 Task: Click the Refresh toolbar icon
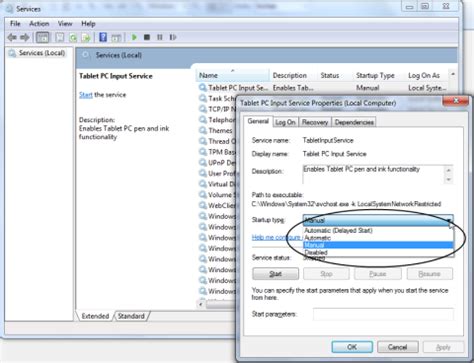click(x=73, y=37)
